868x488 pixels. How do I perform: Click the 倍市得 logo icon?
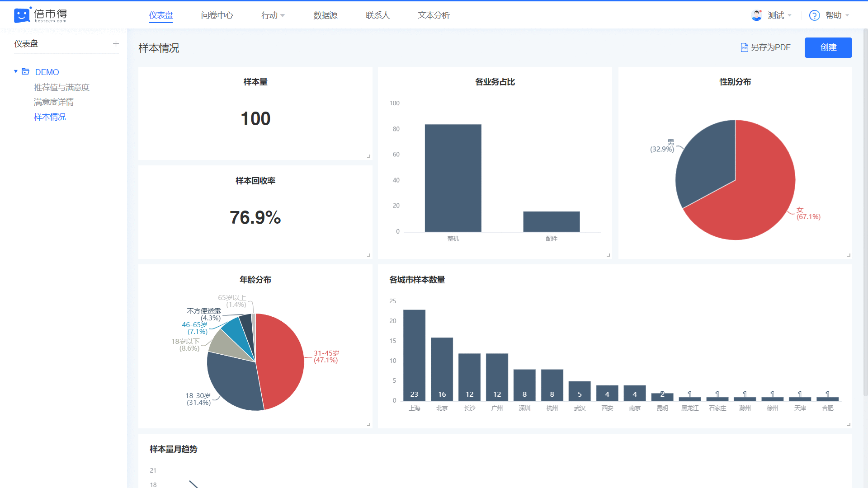point(22,15)
